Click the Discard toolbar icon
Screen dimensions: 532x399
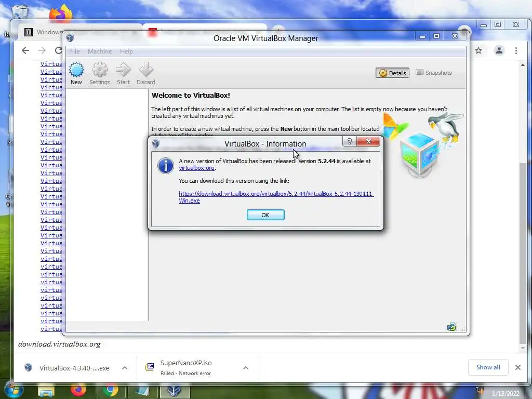pos(146,73)
